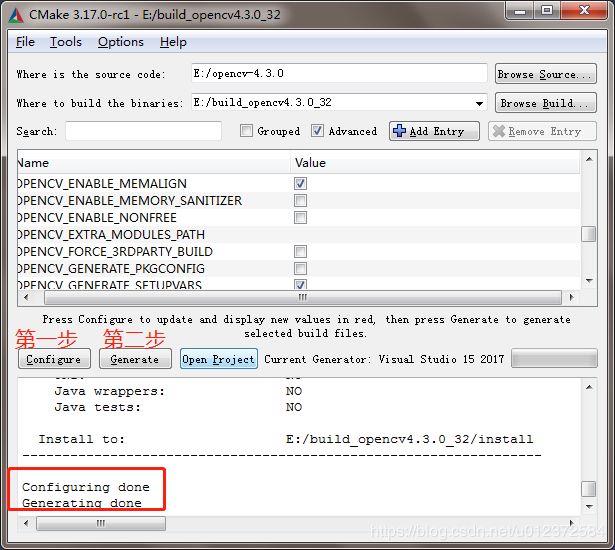Enable the Grouped checkbox
The image size is (615, 550).
246,131
